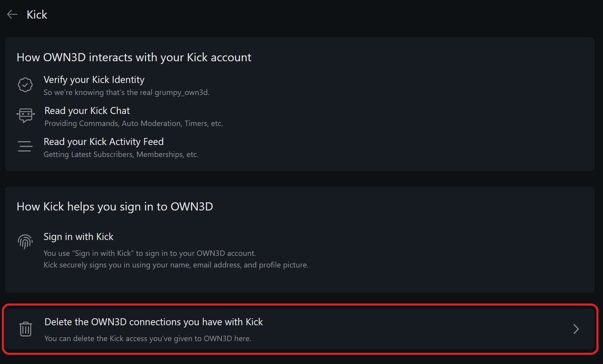
Task: Click the fingerprint icon beside Sign in with Kick
Action: pos(25,242)
